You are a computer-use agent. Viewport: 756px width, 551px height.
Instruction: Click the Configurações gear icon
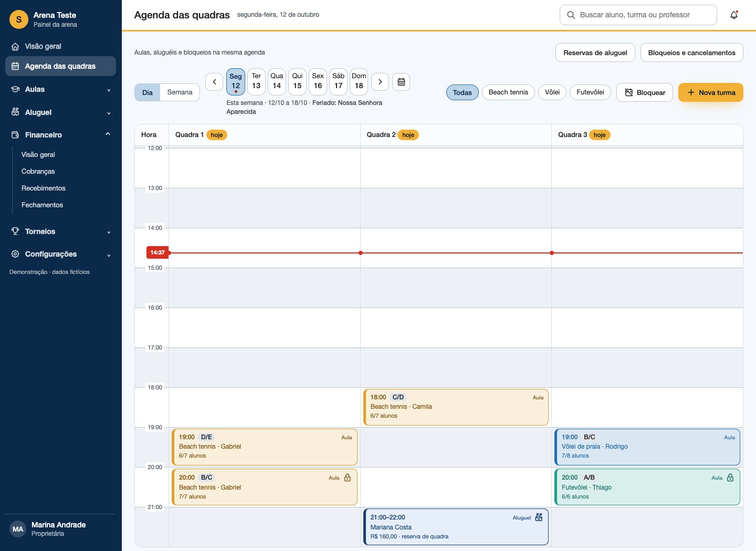[x=15, y=254]
